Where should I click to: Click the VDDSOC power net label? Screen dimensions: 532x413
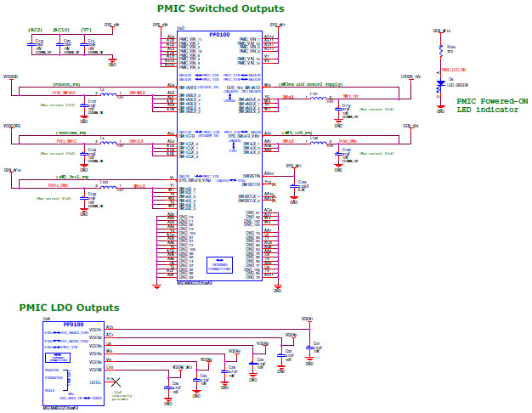10,76
